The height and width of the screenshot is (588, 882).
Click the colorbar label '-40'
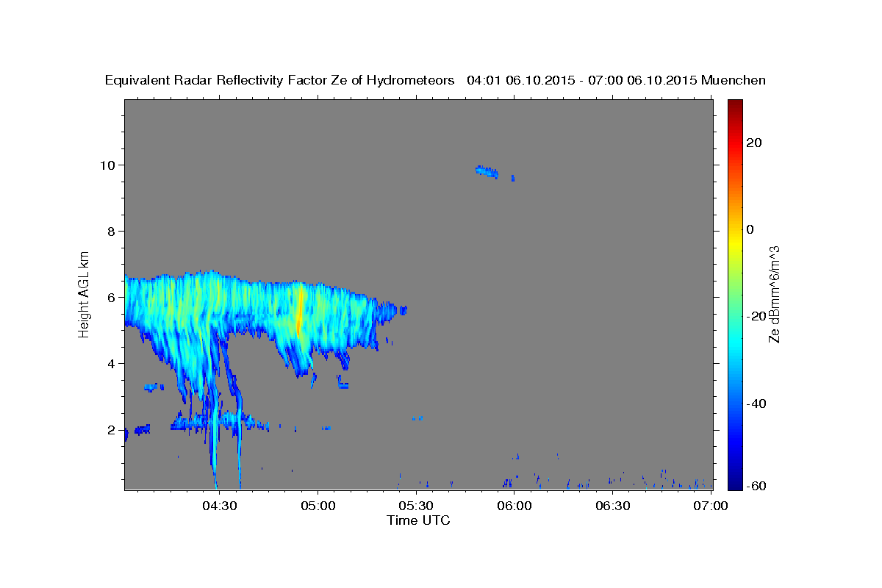[x=756, y=404]
